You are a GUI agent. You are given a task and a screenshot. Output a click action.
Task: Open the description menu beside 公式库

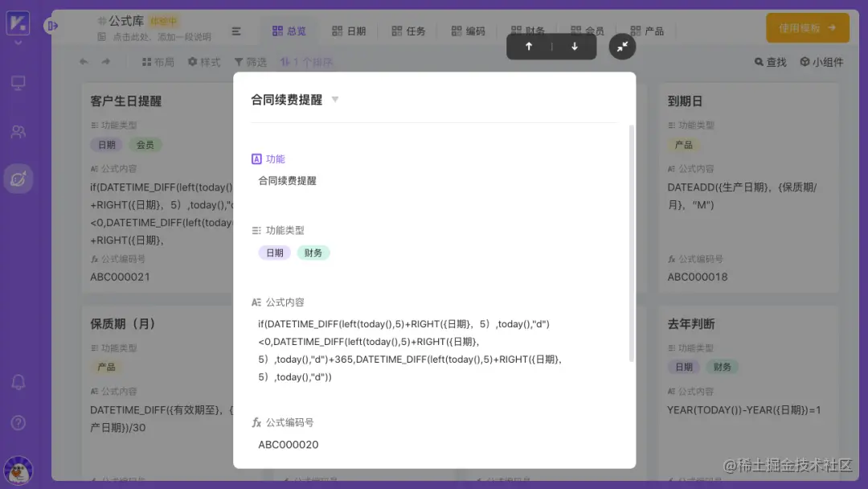[236, 31]
